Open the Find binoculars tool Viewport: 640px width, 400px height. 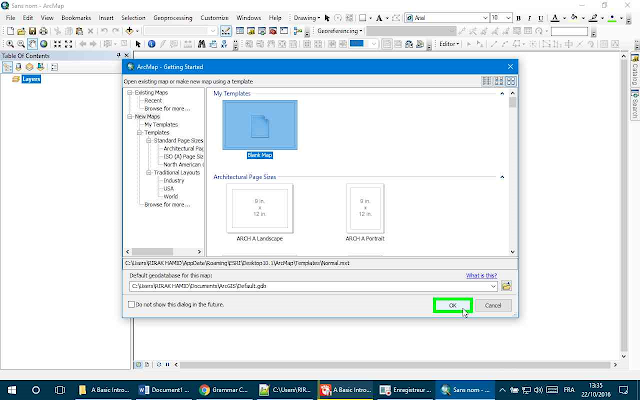pos(201,44)
